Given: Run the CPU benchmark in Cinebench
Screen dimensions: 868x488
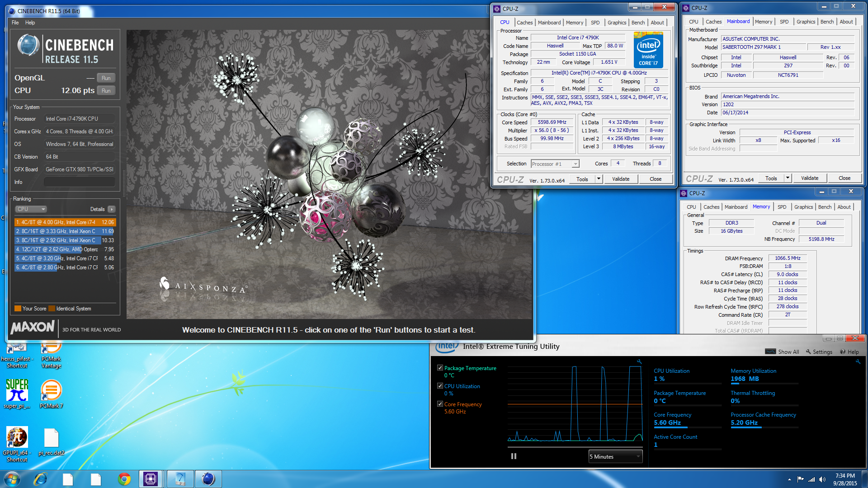Looking at the screenshot, I should click(106, 91).
